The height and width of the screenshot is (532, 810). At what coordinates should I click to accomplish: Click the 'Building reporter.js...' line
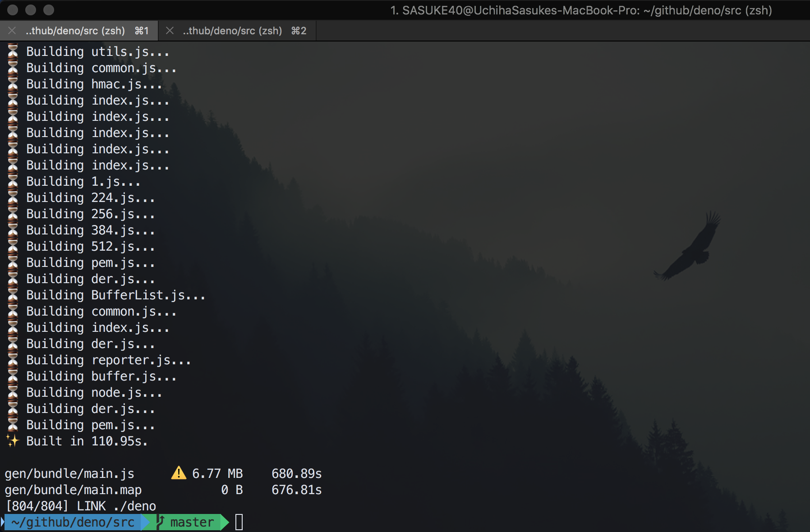109,360
